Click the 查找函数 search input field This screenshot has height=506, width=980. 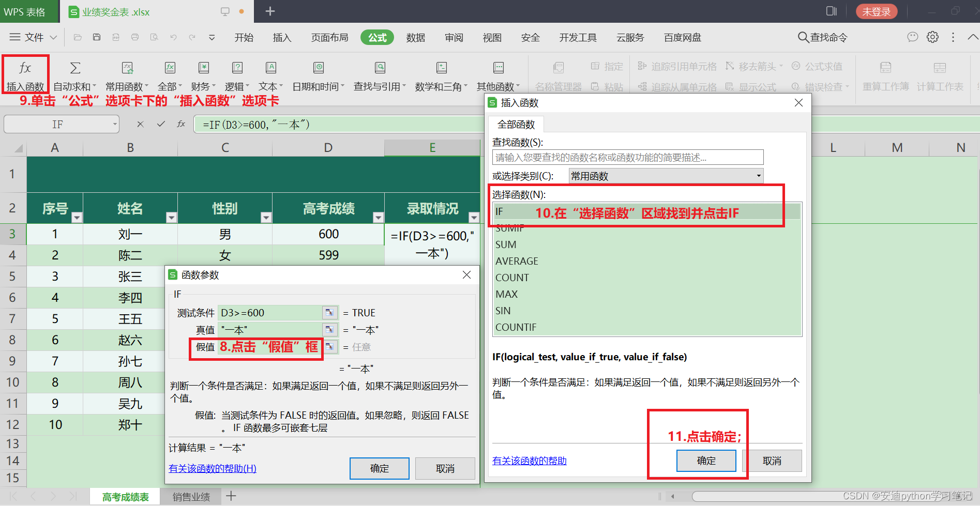(x=628, y=157)
